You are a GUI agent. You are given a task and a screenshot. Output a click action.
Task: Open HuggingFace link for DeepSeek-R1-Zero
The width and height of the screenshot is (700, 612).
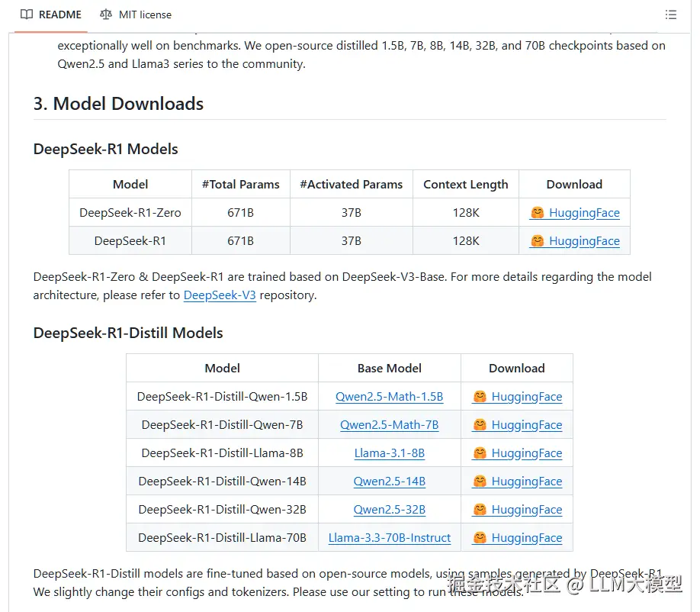574,213
